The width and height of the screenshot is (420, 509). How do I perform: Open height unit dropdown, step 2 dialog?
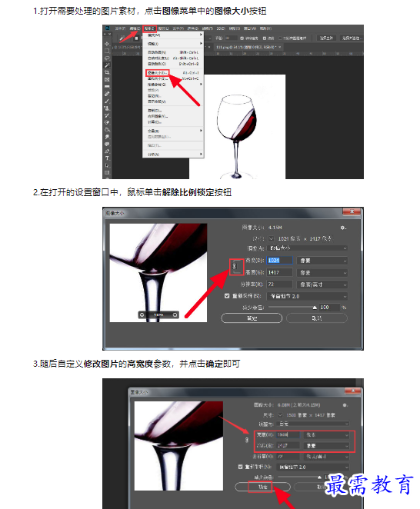pos(322,273)
